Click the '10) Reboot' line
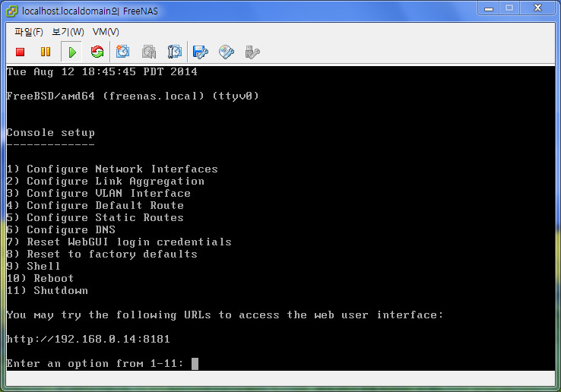 pyautogui.click(x=40, y=279)
